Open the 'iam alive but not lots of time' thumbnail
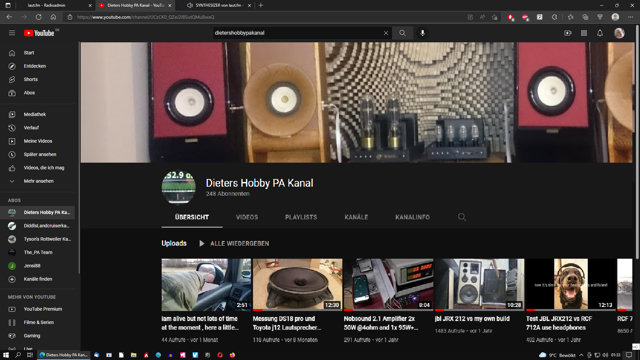The width and height of the screenshot is (640, 360). [x=206, y=284]
